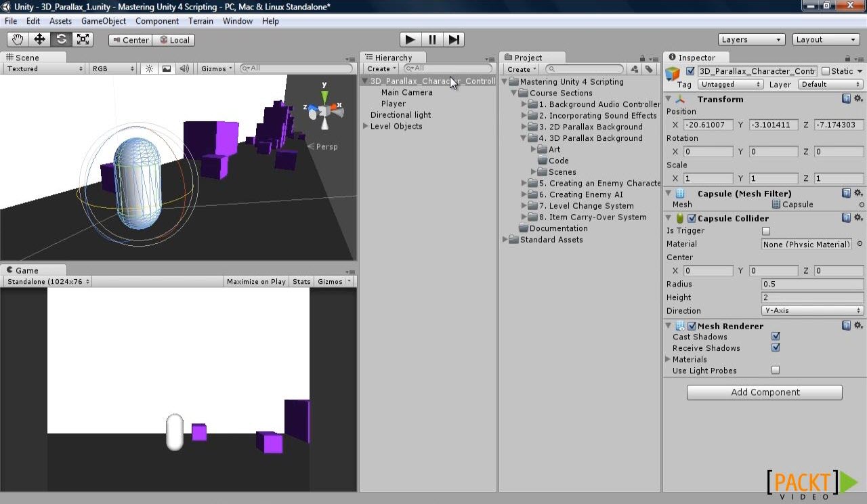The image size is (867, 504).
Task: Toggle scene overlay image icon
Action: tap(167, 68)
